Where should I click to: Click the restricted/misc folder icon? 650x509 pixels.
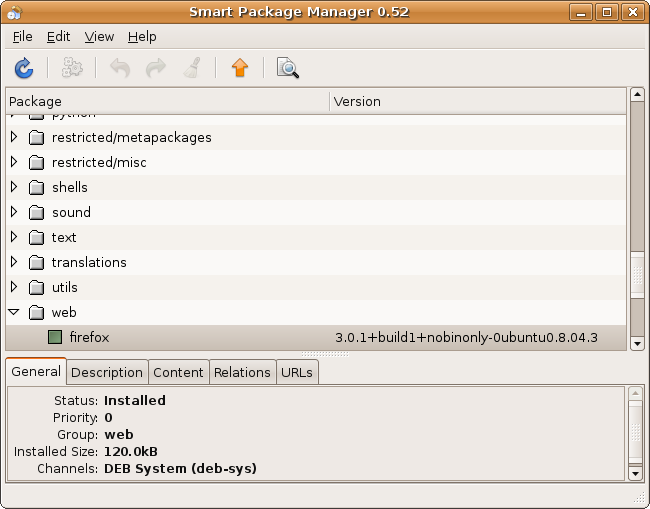tap(36, 162)
